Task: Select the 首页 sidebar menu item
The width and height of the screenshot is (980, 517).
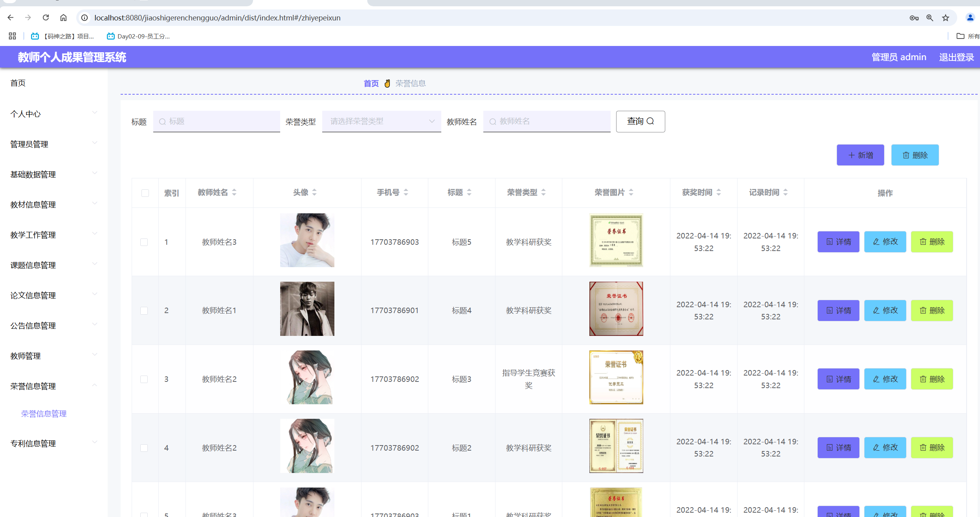Action: [18, 83]
